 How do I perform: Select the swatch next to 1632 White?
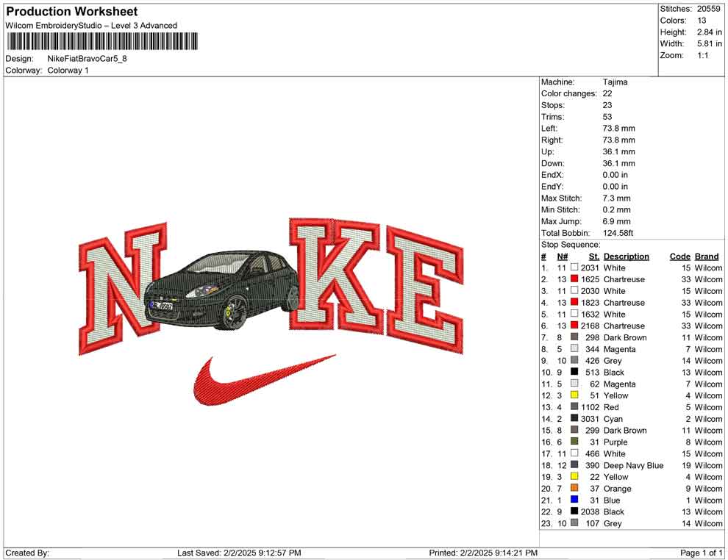(574, 314)
